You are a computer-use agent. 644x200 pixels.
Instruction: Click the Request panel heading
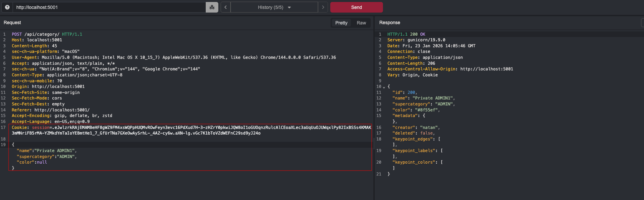pos(12,22)
